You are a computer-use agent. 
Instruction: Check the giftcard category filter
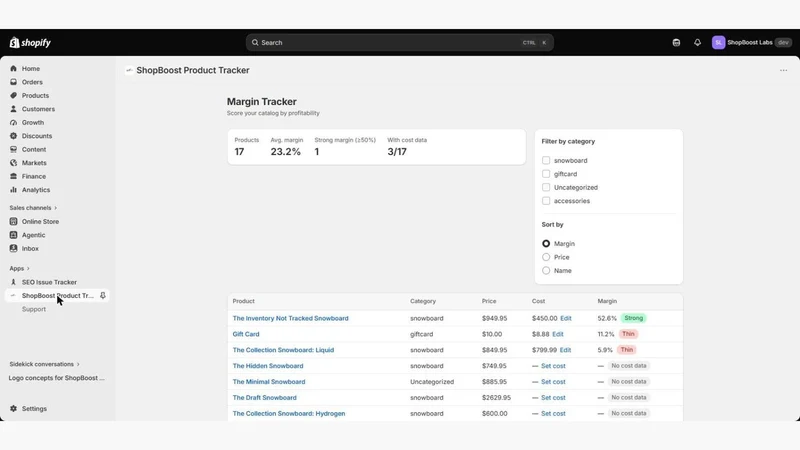pyautogui.click(x=546, y=174)
